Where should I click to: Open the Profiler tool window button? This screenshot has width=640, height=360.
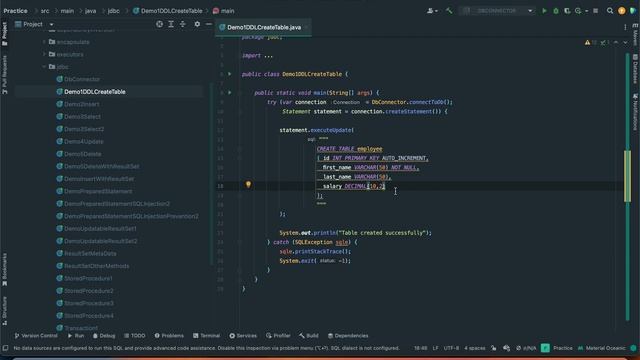278,336
